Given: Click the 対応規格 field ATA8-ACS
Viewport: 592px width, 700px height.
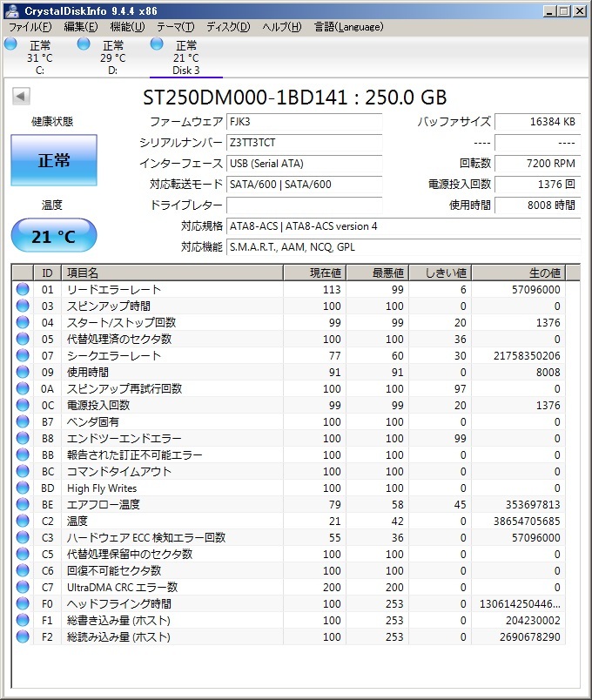Looking at the screenshot, I should [x=404, y=226].
